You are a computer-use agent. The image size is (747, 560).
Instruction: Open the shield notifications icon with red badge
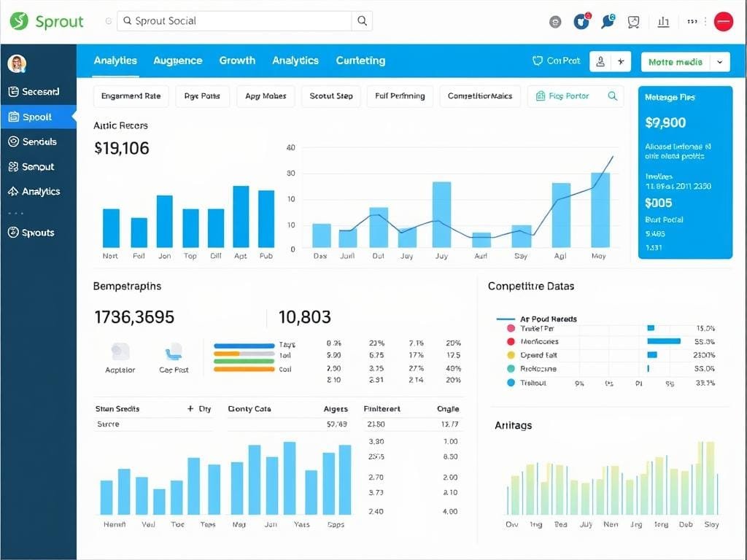[x=581, y=21]
